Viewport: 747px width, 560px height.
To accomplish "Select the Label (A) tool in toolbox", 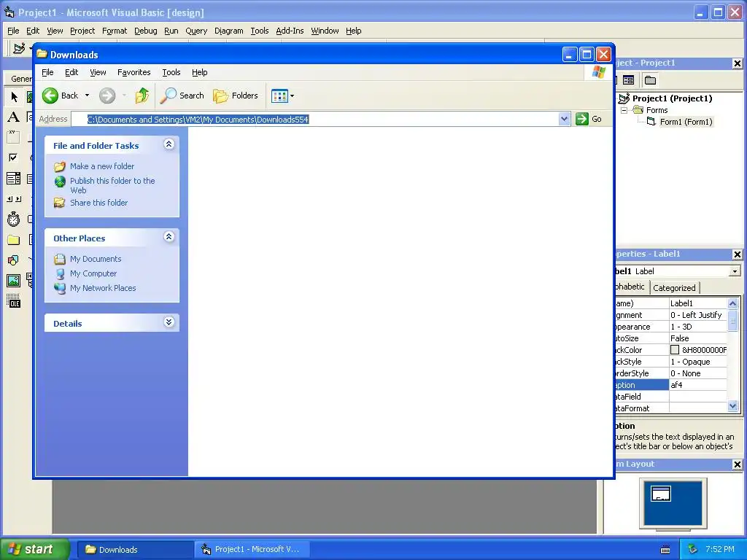I will [x=14, y=117].
